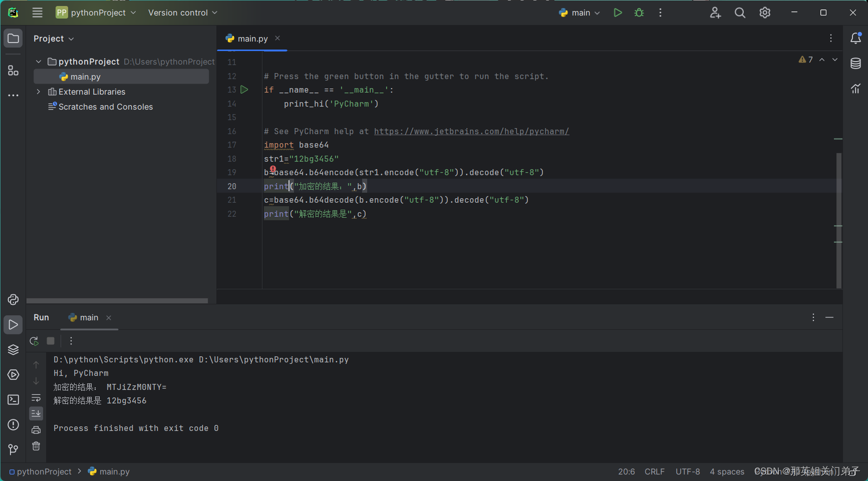Image resolution: width=868 pixels, height=481 pixels.
Task: Open SciView tool window
Action: coord(855,89)
